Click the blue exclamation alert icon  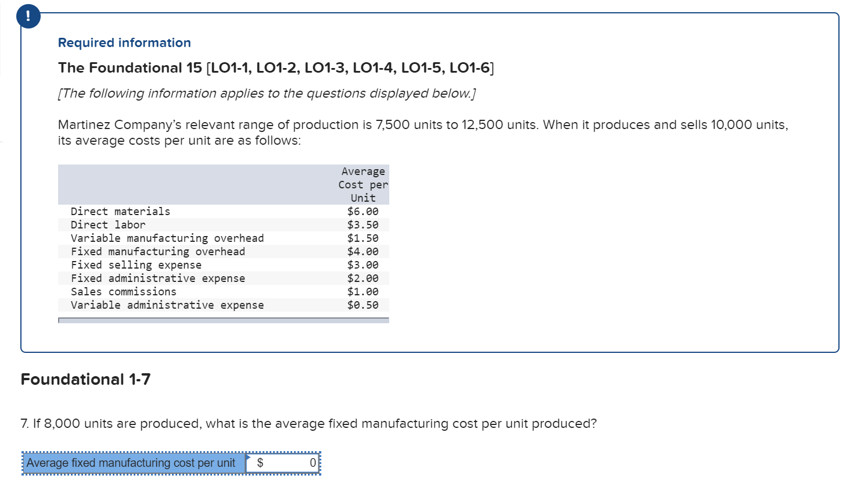click(27, 16)
